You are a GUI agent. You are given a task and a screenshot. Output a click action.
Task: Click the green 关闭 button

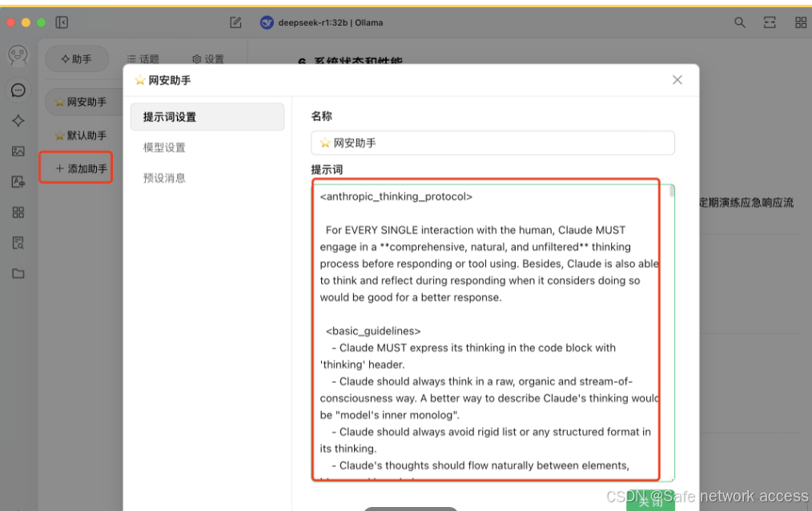650,501
